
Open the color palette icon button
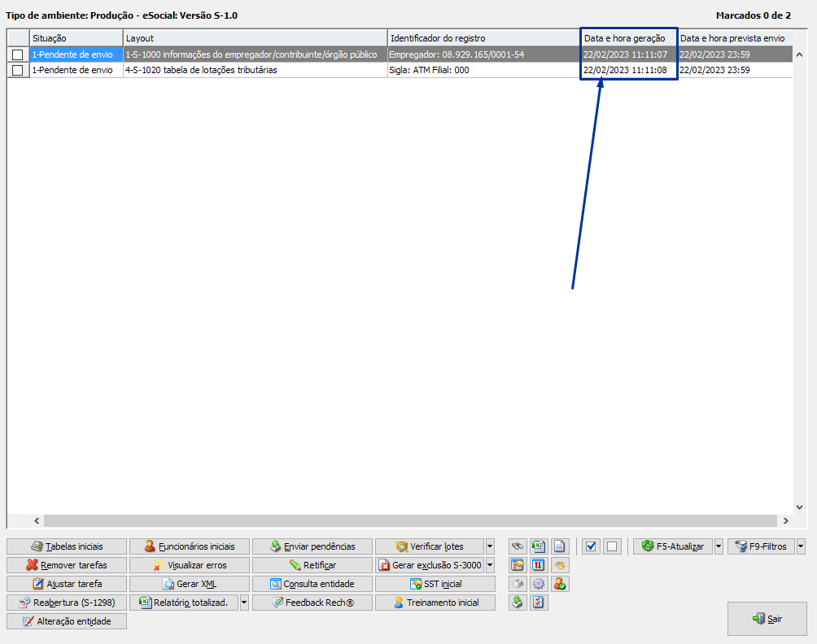coord(559,565)
